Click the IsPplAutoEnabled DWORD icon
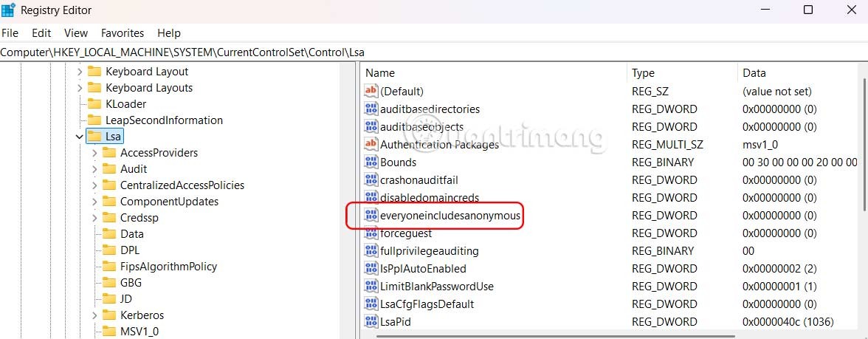 tap(371, 268)
